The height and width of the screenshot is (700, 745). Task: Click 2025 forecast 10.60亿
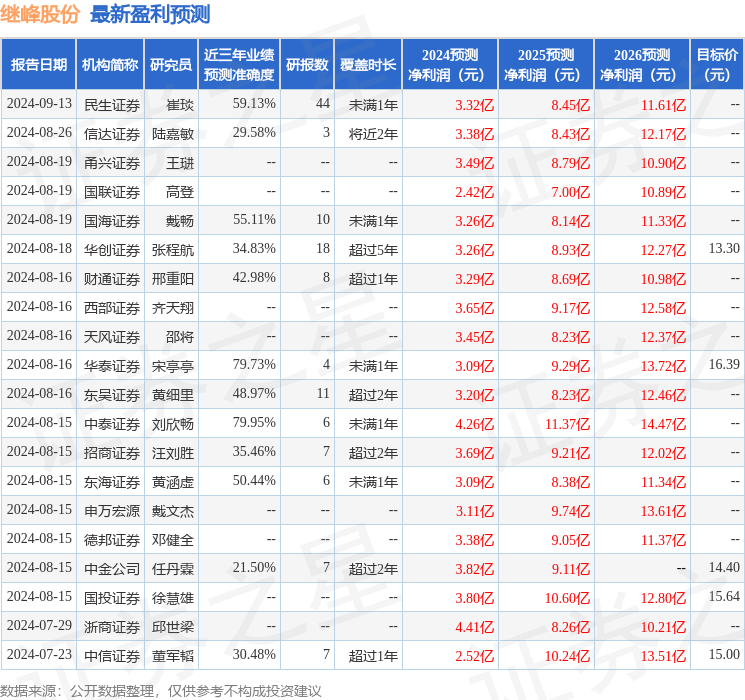click(568, 598)
